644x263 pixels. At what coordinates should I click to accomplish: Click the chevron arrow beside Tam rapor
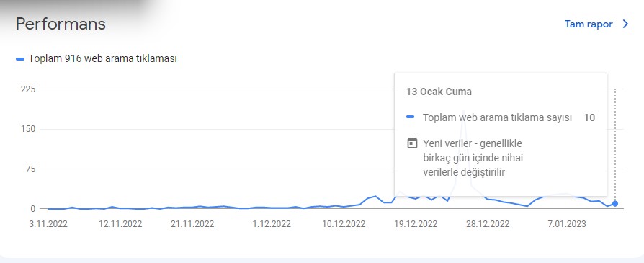[x=625, y=24]
